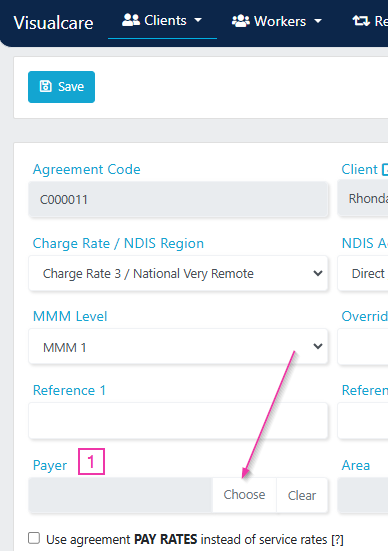Screen dimensions: 388x551
Task: Click the MMM Level label
Action: click(70, 316)
